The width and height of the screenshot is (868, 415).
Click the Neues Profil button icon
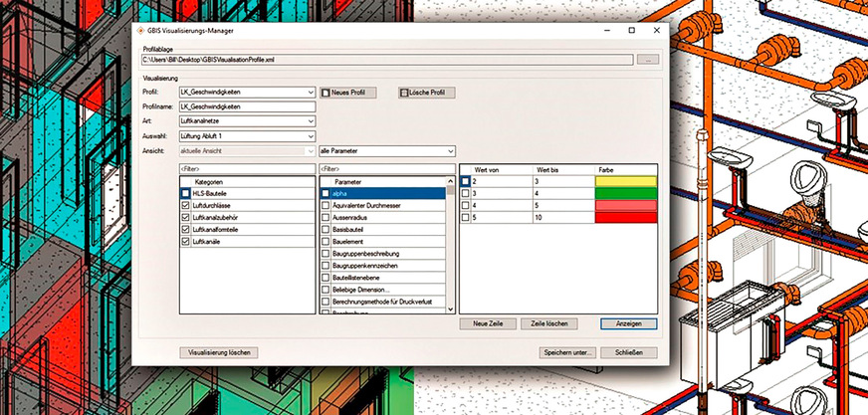325,93
